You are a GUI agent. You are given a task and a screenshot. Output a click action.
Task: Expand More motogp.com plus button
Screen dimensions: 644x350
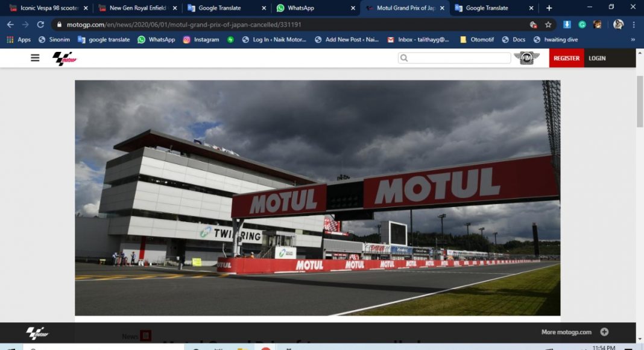coord(604,332)
